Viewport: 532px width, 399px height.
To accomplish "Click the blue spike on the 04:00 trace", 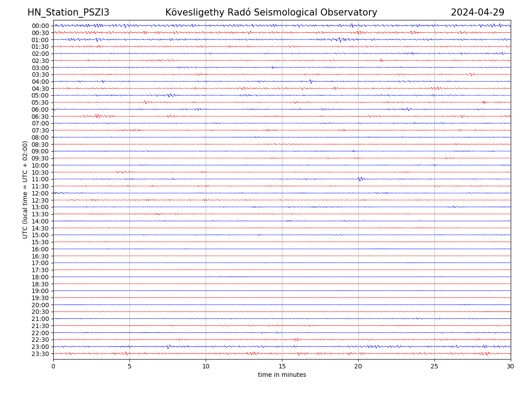I will coord(310,82).
